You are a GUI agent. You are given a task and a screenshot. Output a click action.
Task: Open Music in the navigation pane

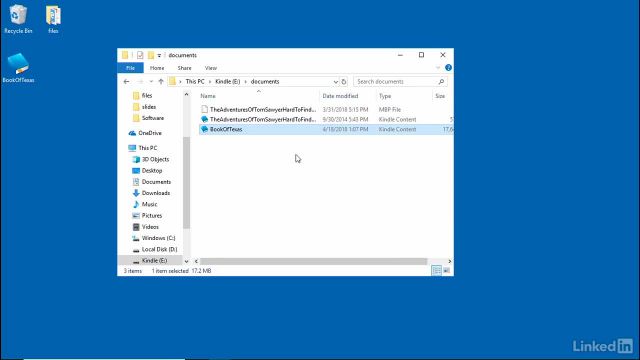point(149,204)
